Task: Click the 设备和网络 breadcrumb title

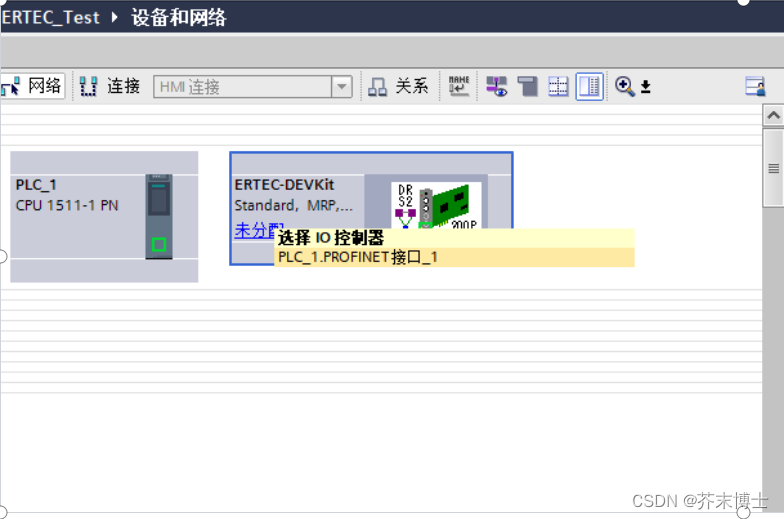Action: point(178,18)
